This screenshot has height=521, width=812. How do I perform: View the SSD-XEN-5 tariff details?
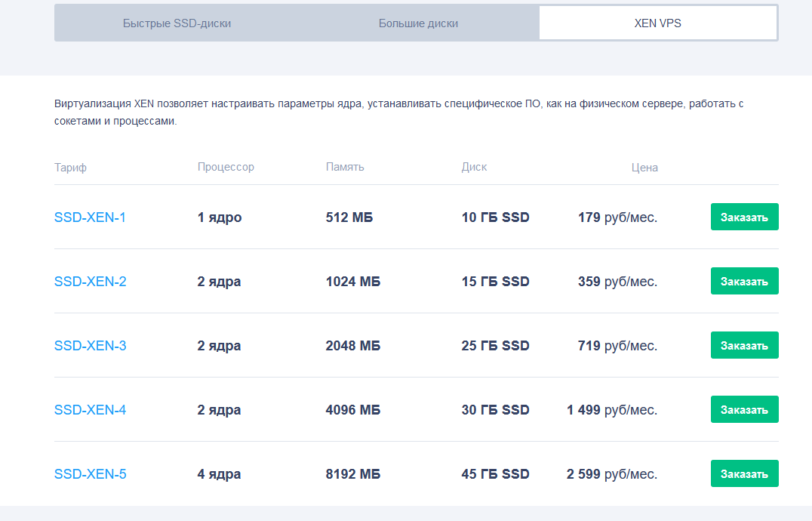(x=90, y=474)
